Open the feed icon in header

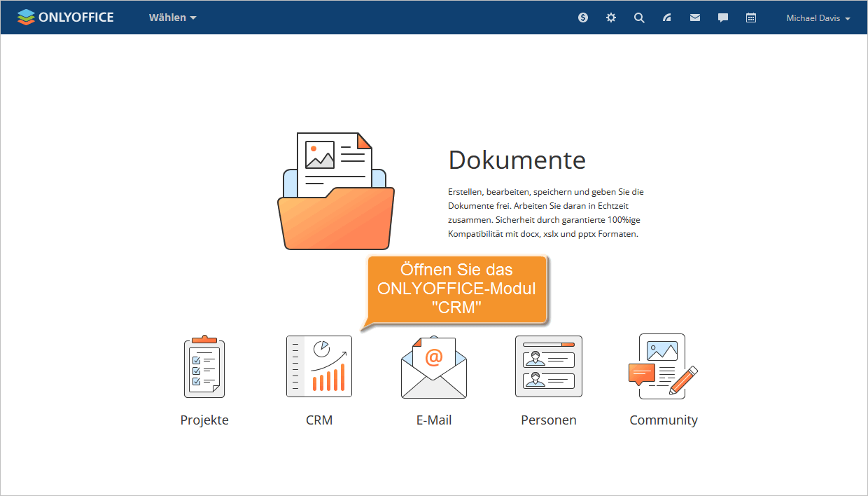click(667, 18)
